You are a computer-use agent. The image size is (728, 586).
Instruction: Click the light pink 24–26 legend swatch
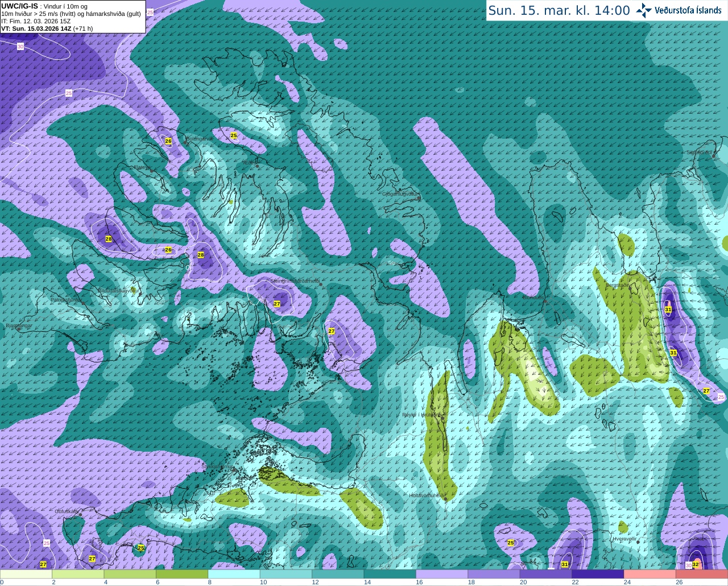(650, 574)
